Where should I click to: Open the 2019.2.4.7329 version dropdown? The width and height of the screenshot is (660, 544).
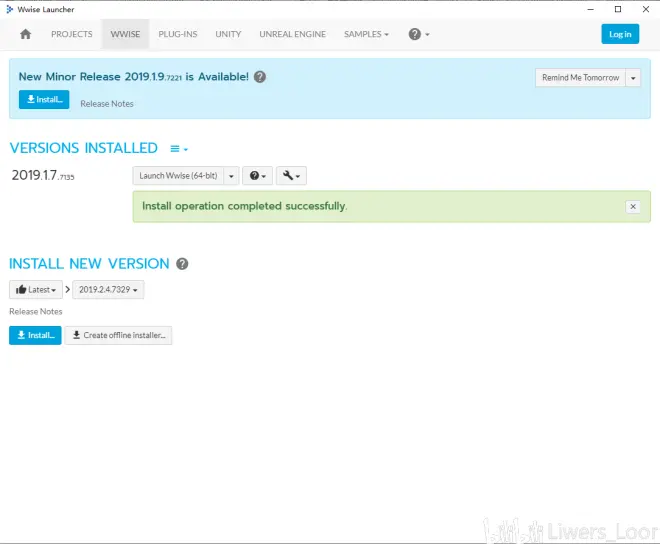108,290
